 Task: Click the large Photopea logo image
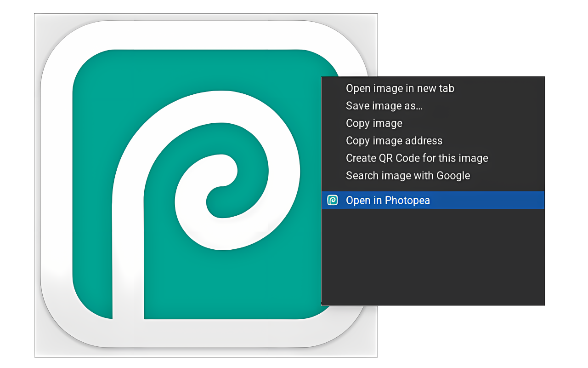206,185
